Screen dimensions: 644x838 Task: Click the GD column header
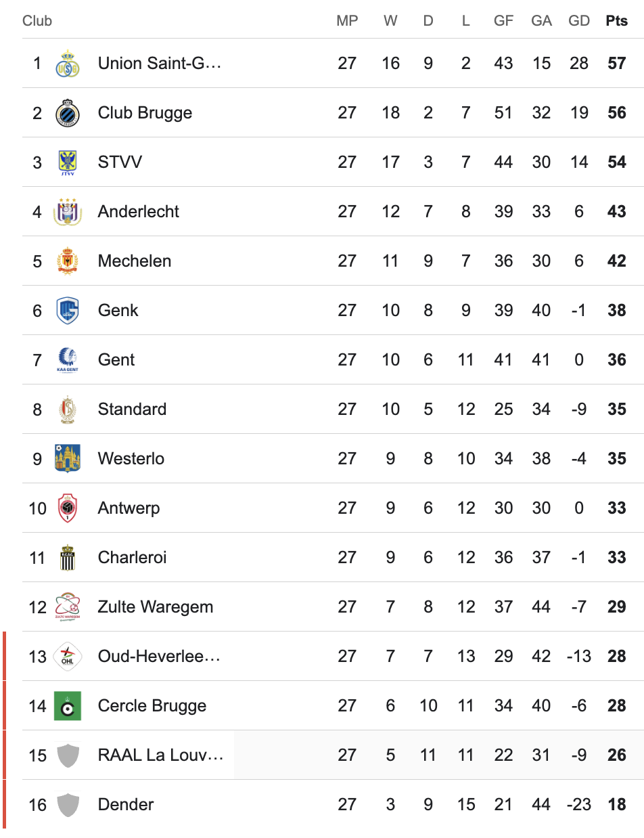tap(579, 21)
